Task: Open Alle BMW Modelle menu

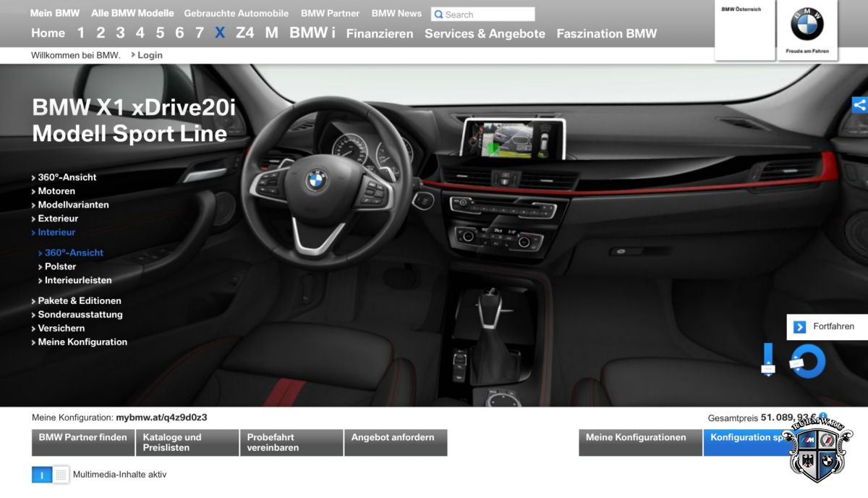Action: 132,13
